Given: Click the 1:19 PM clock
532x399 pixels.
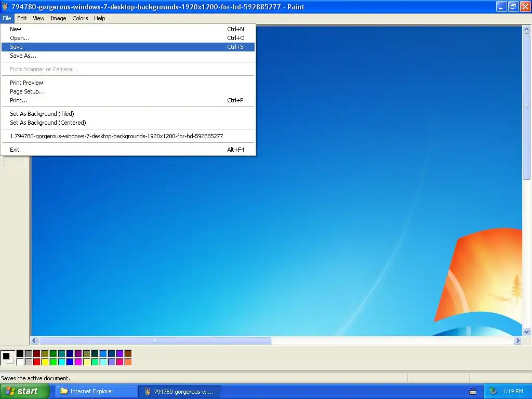Looking at the screenshot, I should 513,391.
